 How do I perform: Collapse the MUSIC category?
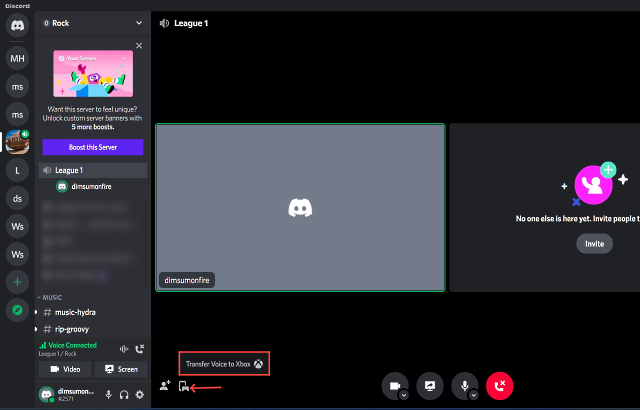[50, 297]
